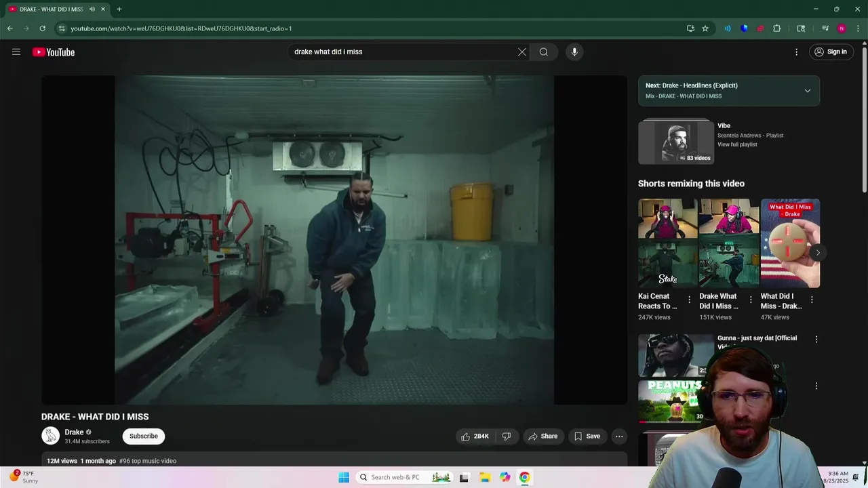Open the Peanuts video thumbnail
The height and width of the screenshot is (488, 868).
click(671, 401)
